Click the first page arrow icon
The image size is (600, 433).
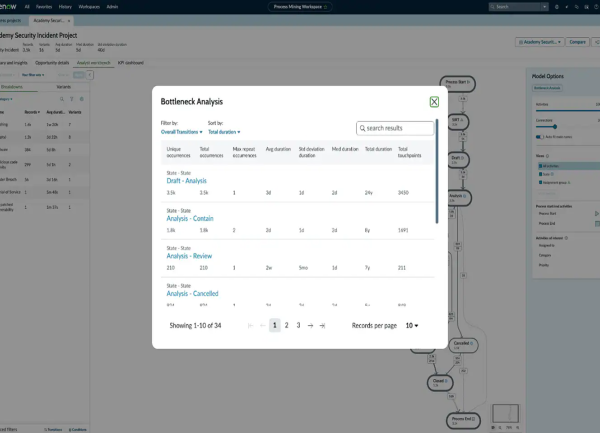point(250,326)
